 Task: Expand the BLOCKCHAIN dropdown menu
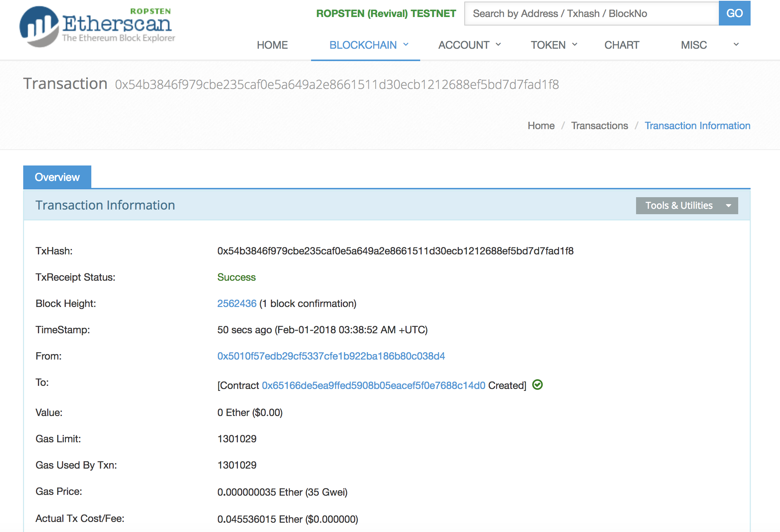coord(364,44)
